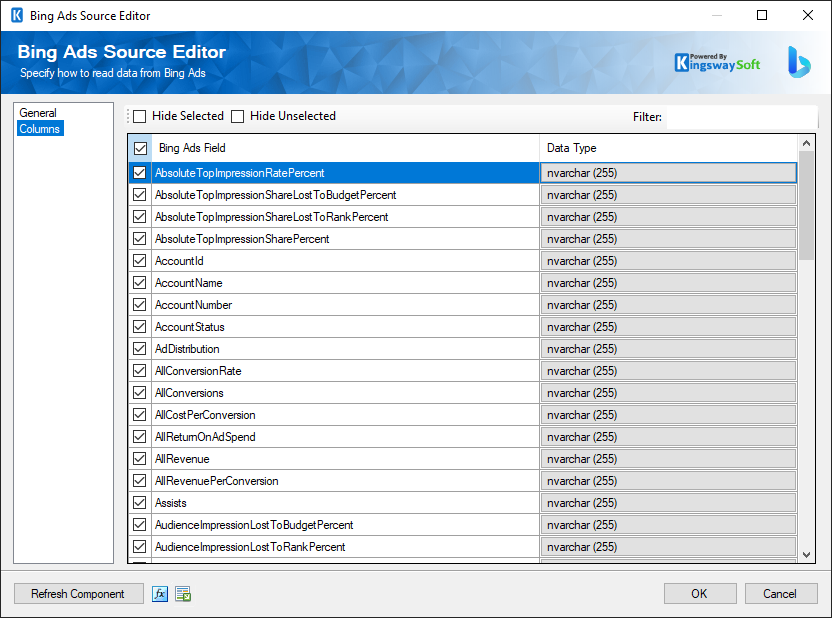
Task: Close the Bing Ads Source Editor window
Action: [808, 15]
